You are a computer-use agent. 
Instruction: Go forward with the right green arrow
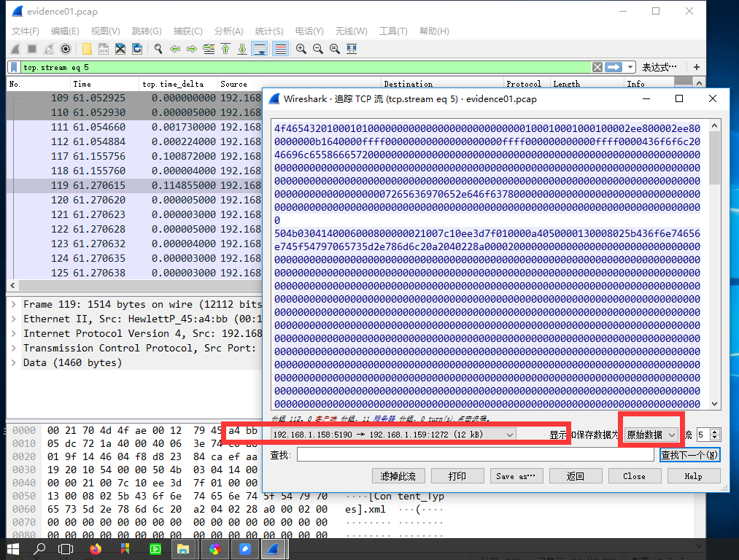coord(191,49)
